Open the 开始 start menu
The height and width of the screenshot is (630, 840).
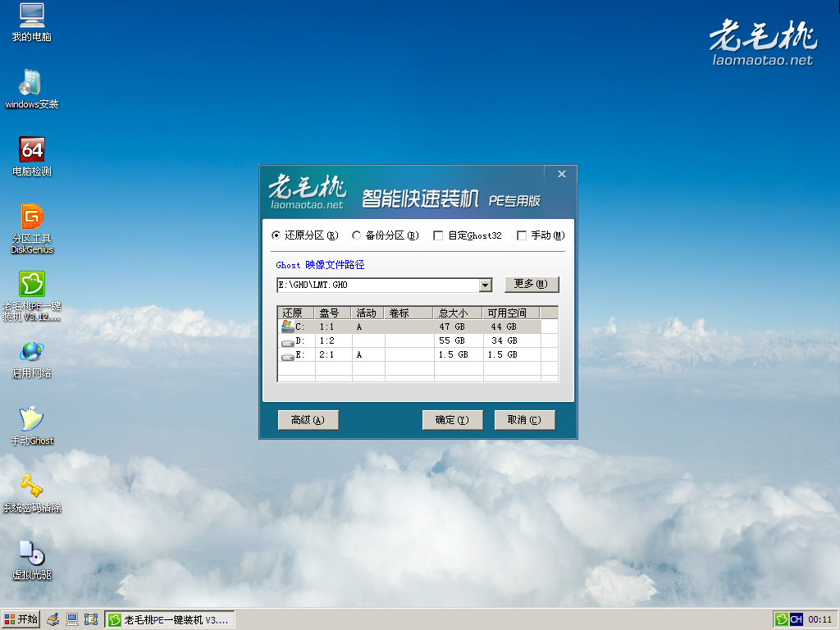pos(21,619)
